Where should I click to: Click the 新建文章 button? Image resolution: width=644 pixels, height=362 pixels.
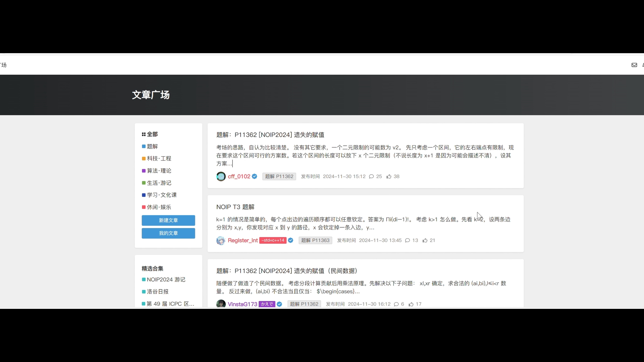tap(168, 220)
